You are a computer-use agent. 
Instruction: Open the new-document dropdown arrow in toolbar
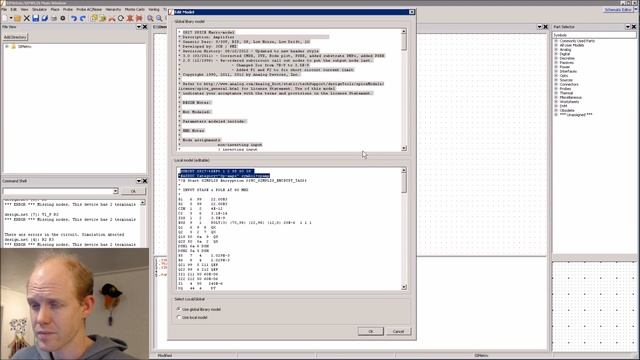11,18
